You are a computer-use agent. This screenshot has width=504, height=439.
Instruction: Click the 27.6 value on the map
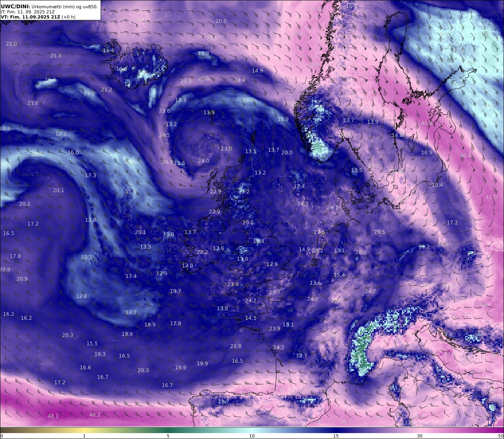pyautogui.click(x=319, y=232)
